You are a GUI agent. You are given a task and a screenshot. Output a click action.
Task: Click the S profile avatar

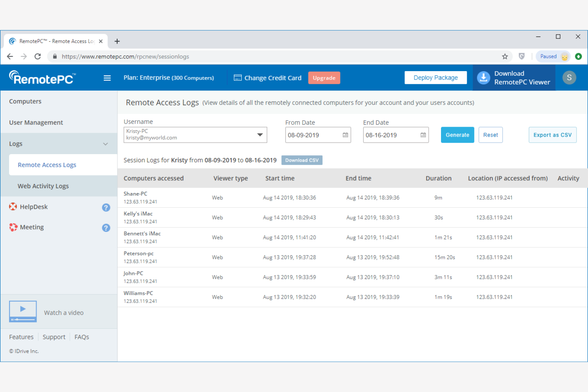pyautogui.click(x=569, y=77)
